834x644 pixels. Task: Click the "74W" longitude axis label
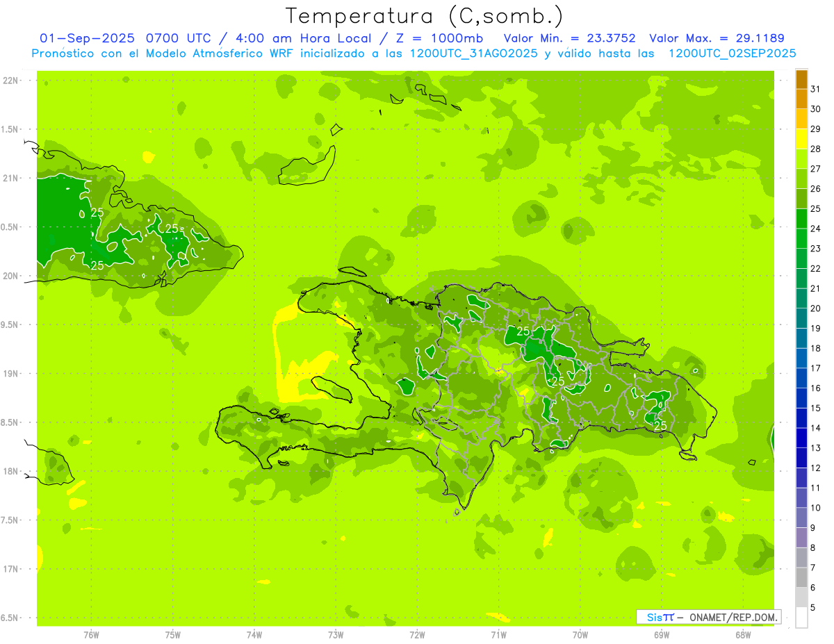pos(254,635)
